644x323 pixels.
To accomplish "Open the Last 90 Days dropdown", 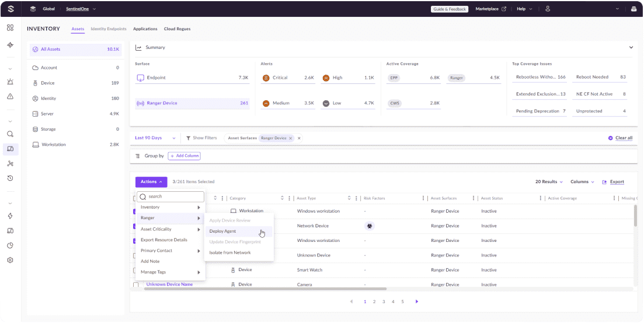I will tap(156, 138).
